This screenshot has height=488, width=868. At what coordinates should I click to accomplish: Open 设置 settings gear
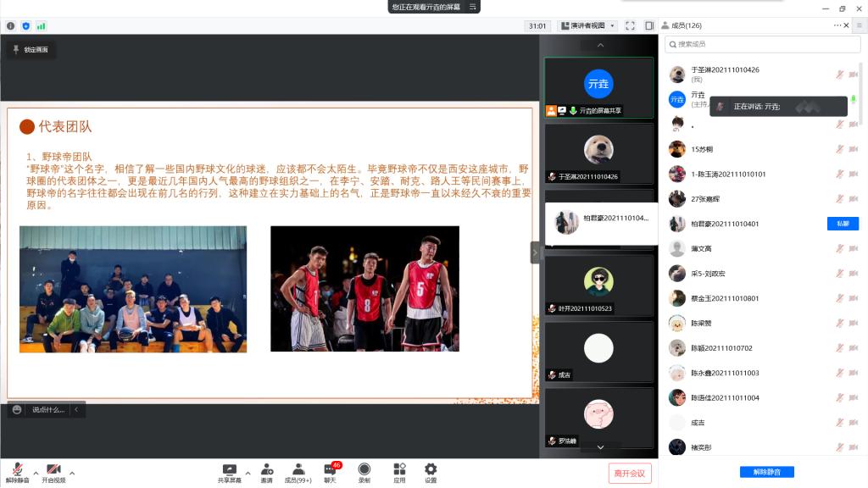click(x=431, y=472)
